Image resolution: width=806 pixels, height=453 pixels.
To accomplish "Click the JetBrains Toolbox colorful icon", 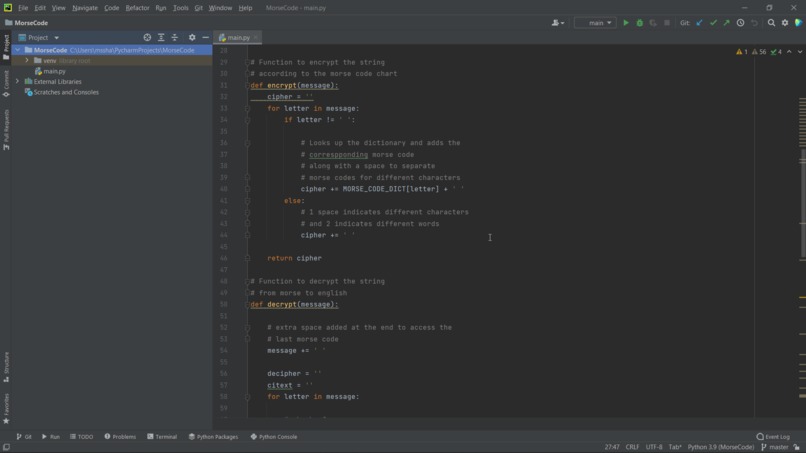I will coord(798,23).
